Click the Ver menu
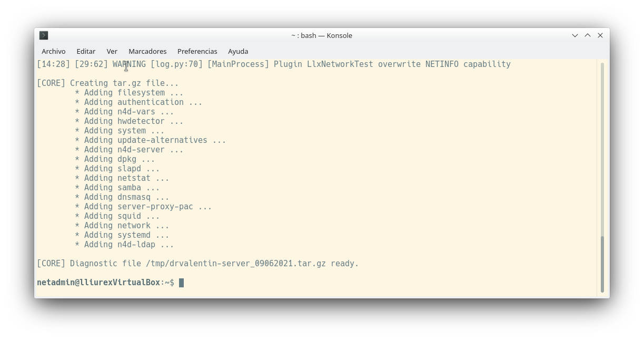644x339 pixels. 112,51
